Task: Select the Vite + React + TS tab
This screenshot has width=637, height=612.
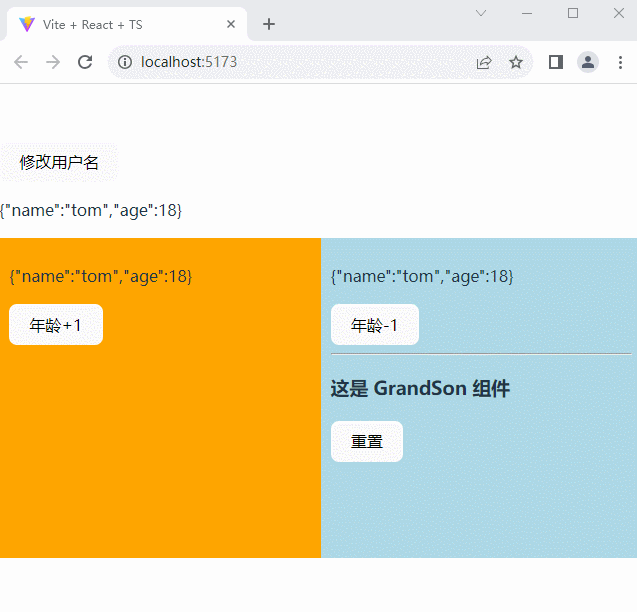Action: (x=110, y=25)
